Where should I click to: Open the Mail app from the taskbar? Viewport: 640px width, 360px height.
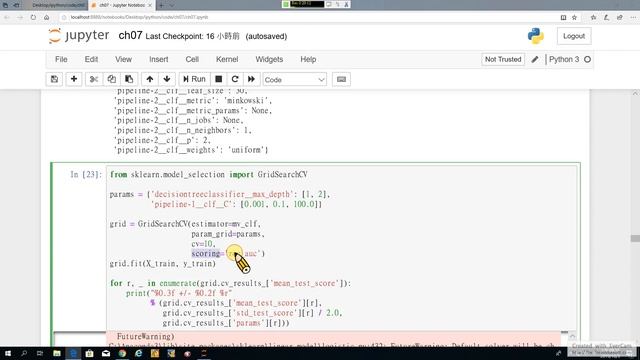click(106, 353)
